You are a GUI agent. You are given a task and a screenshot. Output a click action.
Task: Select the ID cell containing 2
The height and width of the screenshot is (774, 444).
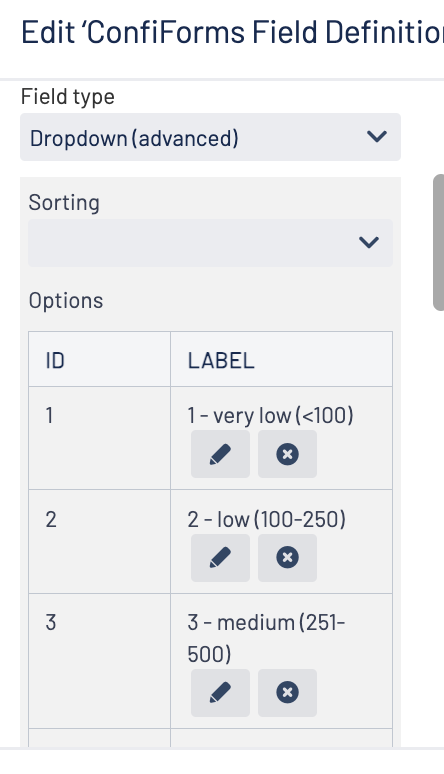point(99,542)
